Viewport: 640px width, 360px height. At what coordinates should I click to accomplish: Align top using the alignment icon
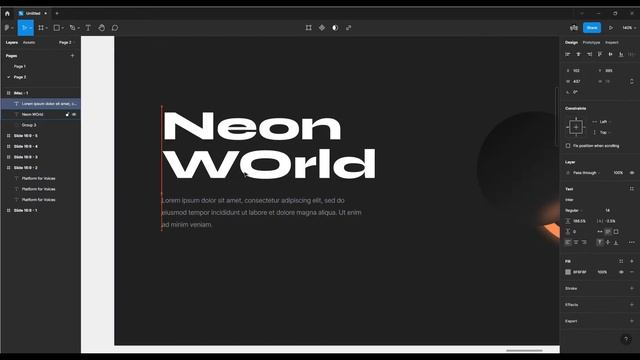point(600,54)
